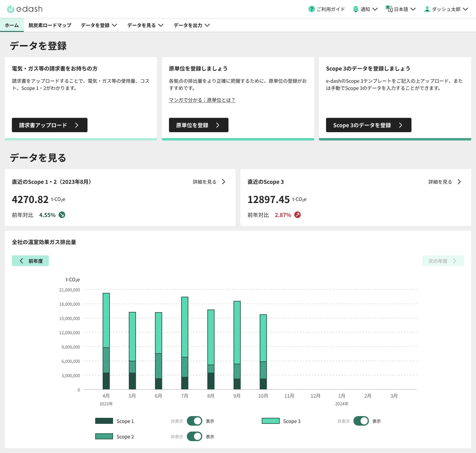Toggle Scope 3 visibility switch

tap(361, 421)
